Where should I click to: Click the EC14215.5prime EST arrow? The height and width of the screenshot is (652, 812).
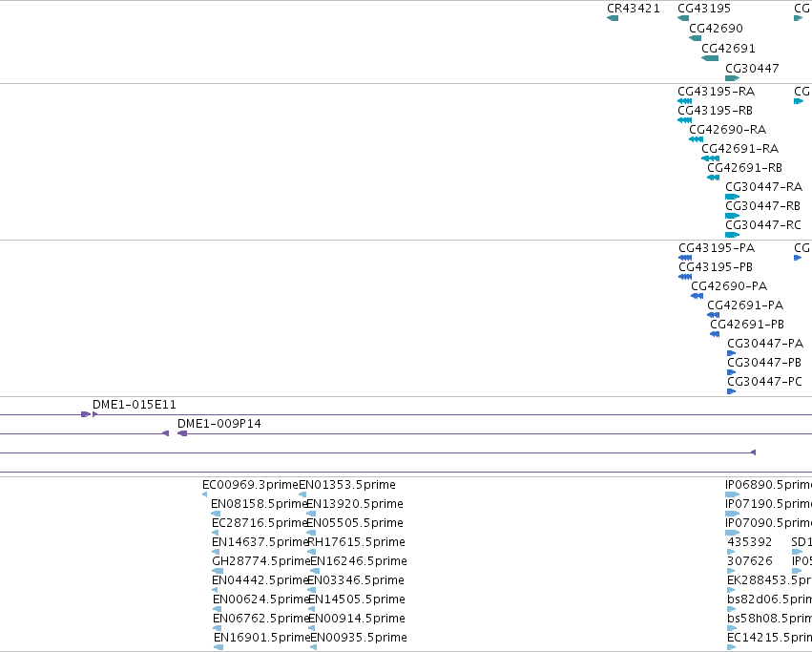click(x=731, y=648)
